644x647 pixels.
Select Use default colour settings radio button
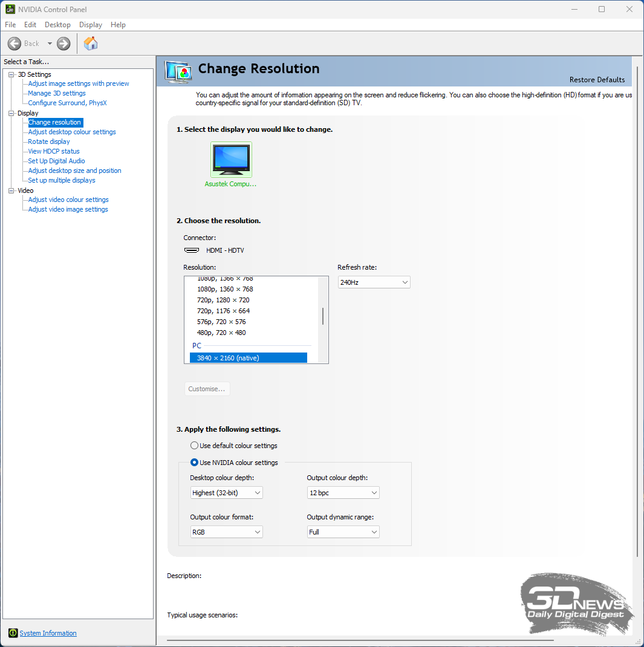pos(194,446)
